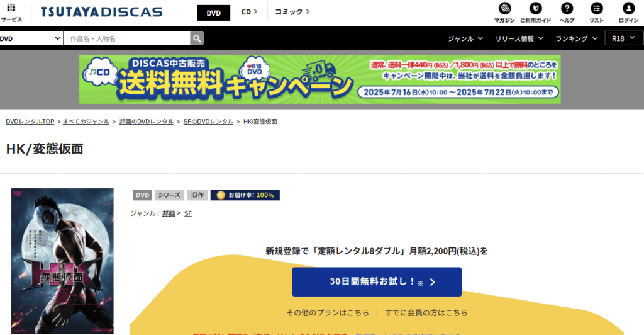This screenshot has width=644, height=335.
Task: Open 邦画のDVDレンタル breadcrumb link
Action: 146,122
